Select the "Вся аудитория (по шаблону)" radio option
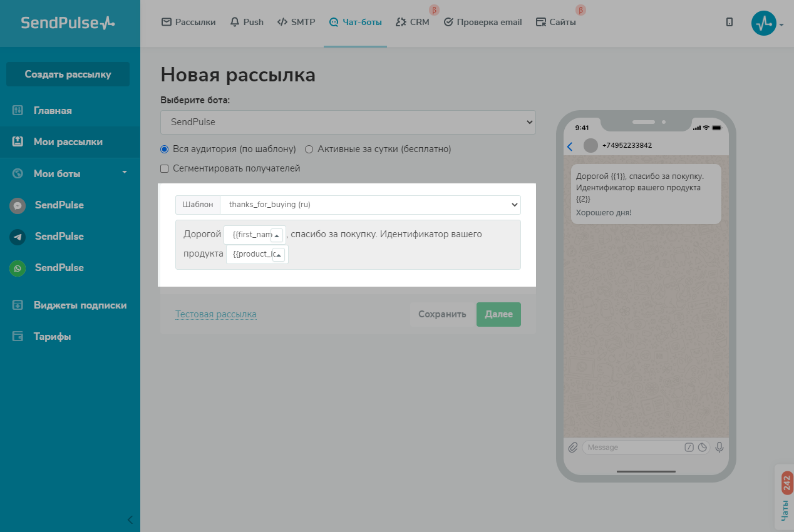The image size is (794, 532). coord(165,150)
